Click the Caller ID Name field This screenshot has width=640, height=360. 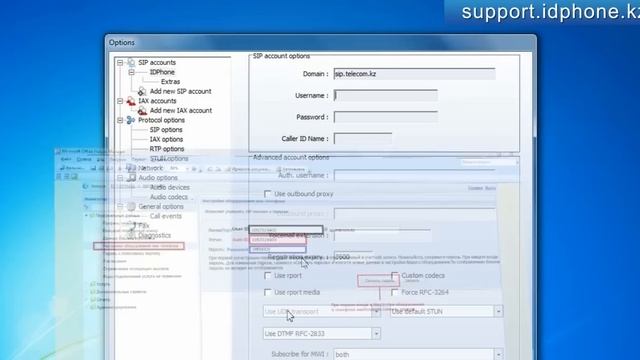tap(363, 139)
